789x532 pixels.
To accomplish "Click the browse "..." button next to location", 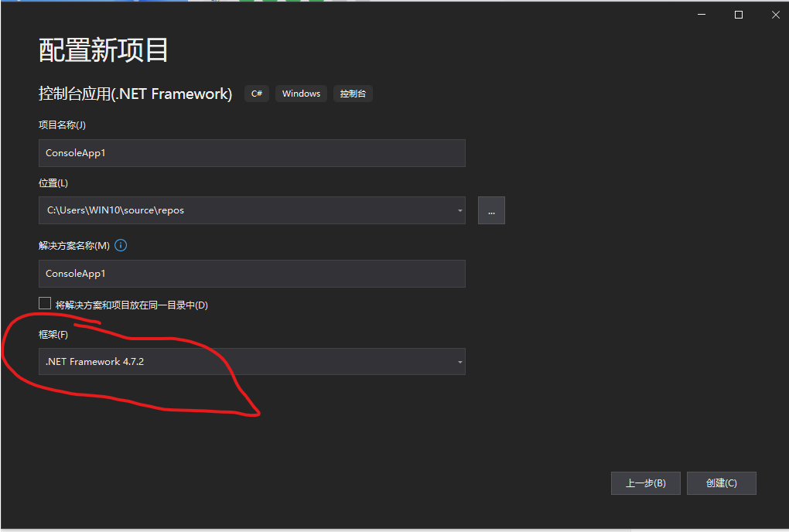I will click(x=491, y=210).
